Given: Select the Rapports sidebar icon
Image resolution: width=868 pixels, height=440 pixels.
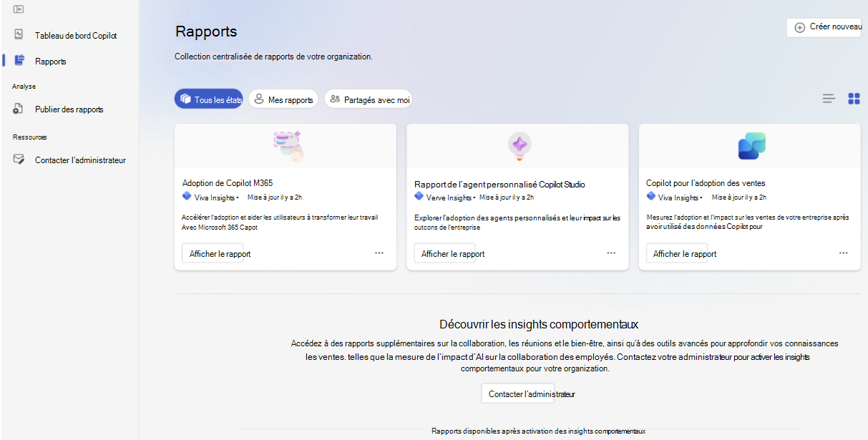Looking at the screenshot, I should pos(19,60).
